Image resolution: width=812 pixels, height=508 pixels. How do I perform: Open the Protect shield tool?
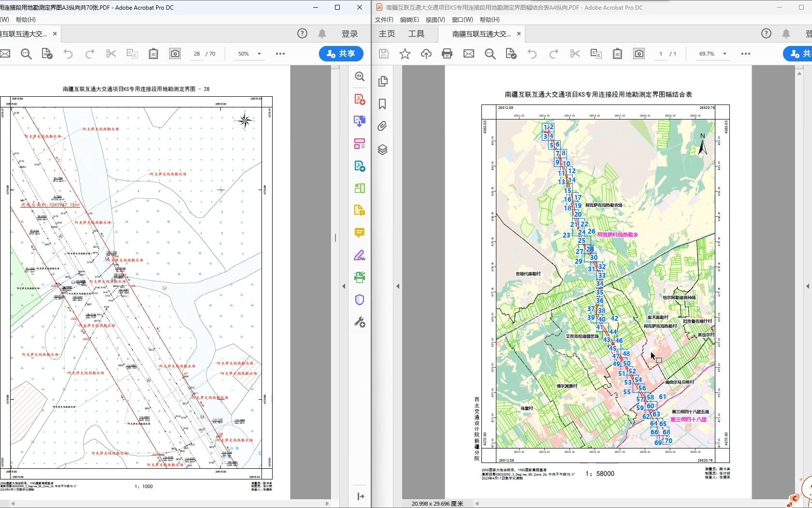pos(360,300)
